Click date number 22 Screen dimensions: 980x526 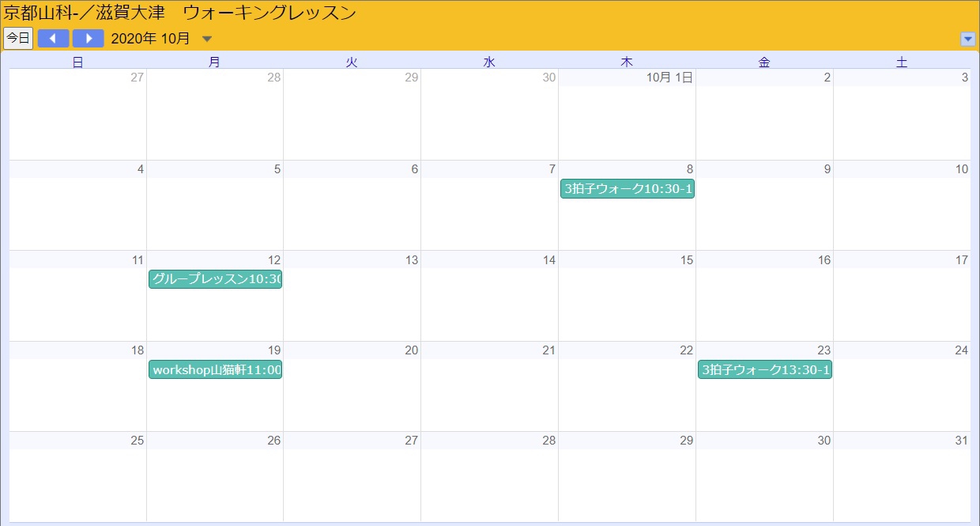click(687, 350)
